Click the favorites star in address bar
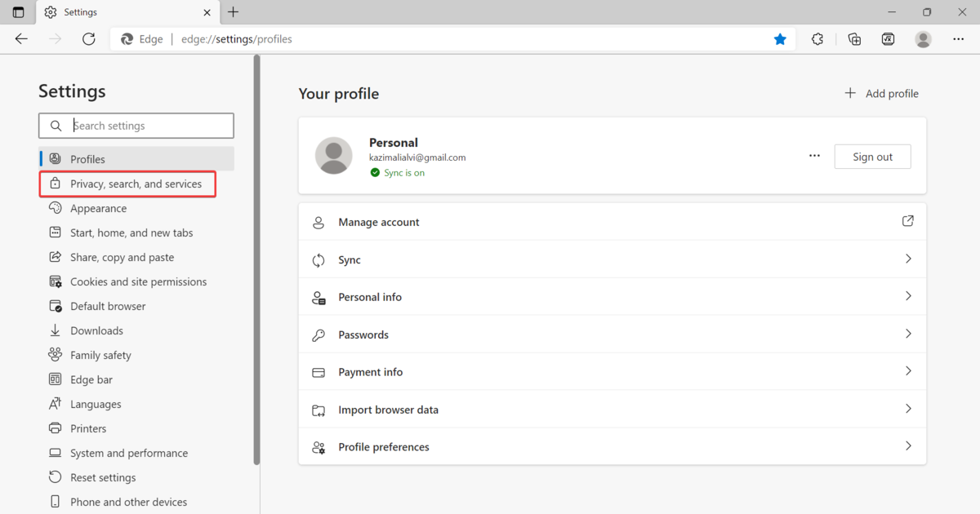 coord(780,39)
